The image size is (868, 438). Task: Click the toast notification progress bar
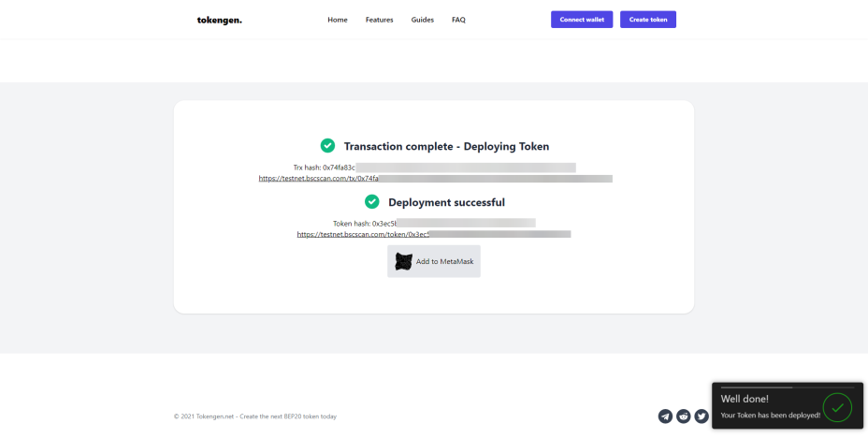[x=788, y=387]
